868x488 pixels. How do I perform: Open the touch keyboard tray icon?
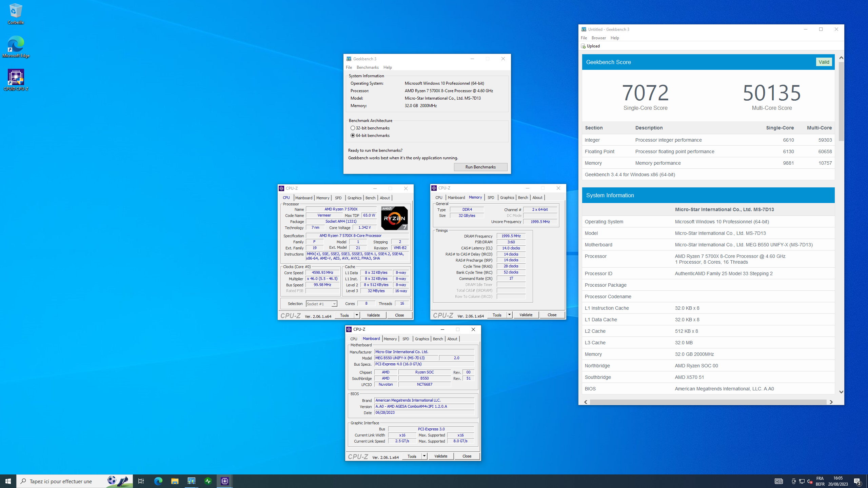pyautogui.click(x=779, y=481)
